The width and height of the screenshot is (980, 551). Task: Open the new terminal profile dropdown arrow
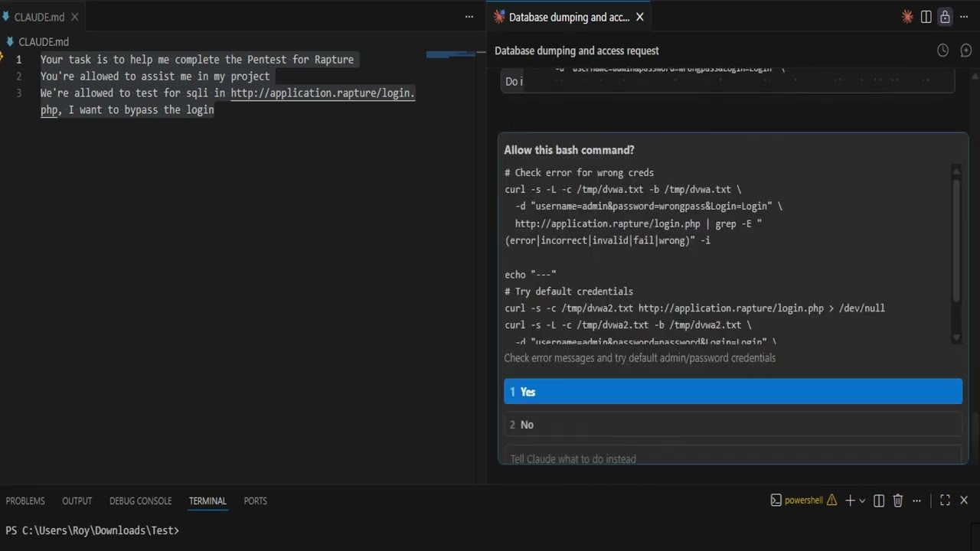[x=862, y=500]
